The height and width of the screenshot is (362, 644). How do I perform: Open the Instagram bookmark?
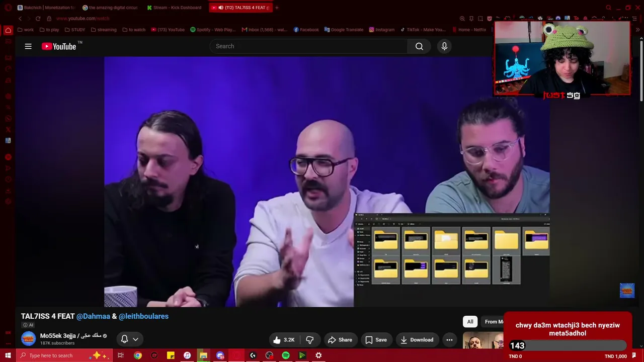pos(381,30)
